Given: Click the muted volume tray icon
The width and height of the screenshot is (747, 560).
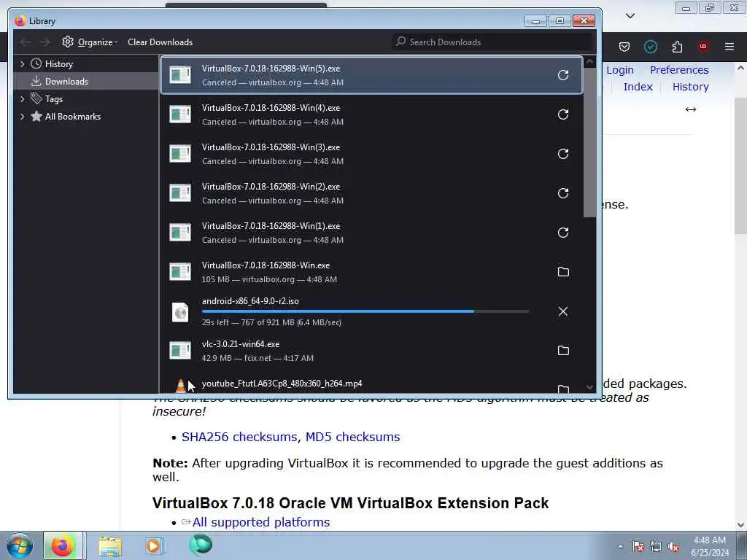Looking at the screenshot, I should point(673,547).
